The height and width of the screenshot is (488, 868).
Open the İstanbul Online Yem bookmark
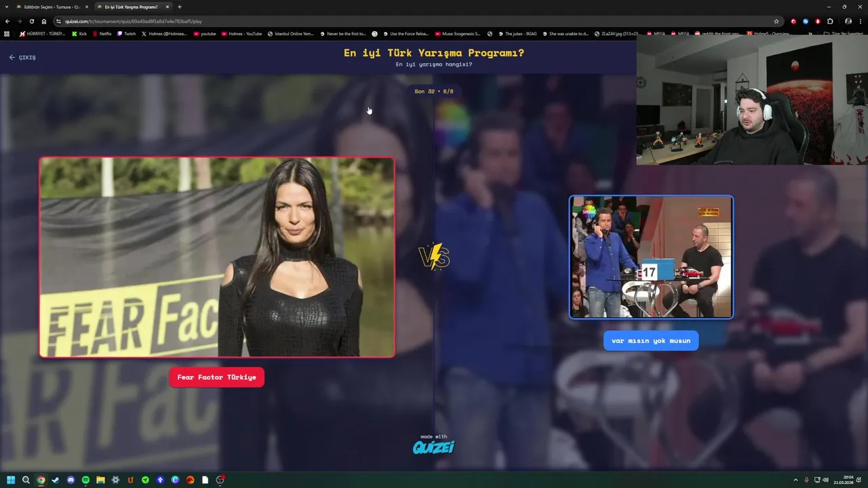coord(291,33)
